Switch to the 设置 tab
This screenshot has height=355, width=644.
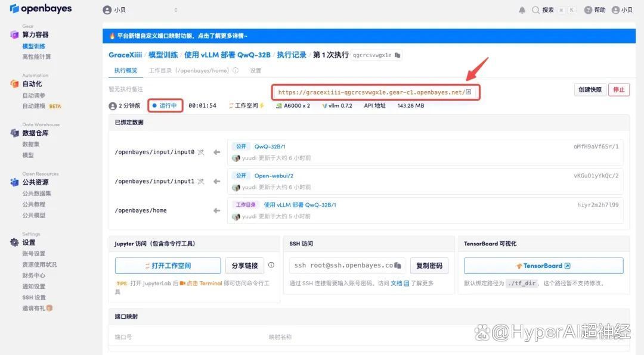click(255, 70)
